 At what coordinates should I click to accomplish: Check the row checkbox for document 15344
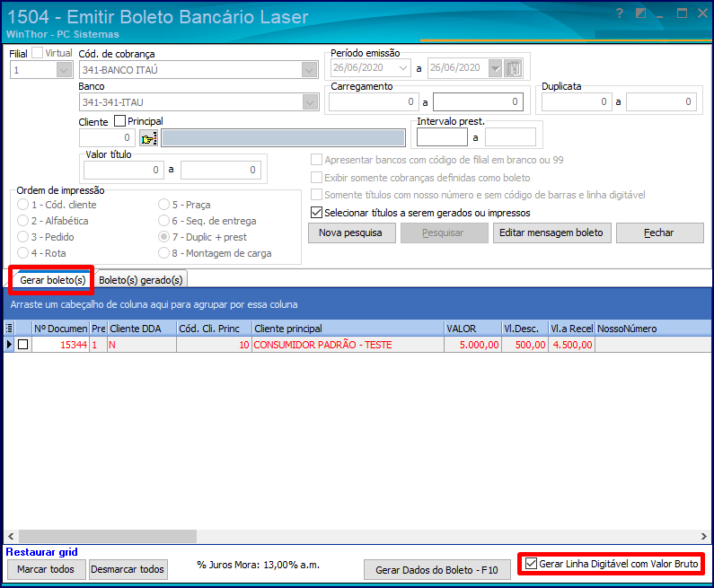click(22, 345)
